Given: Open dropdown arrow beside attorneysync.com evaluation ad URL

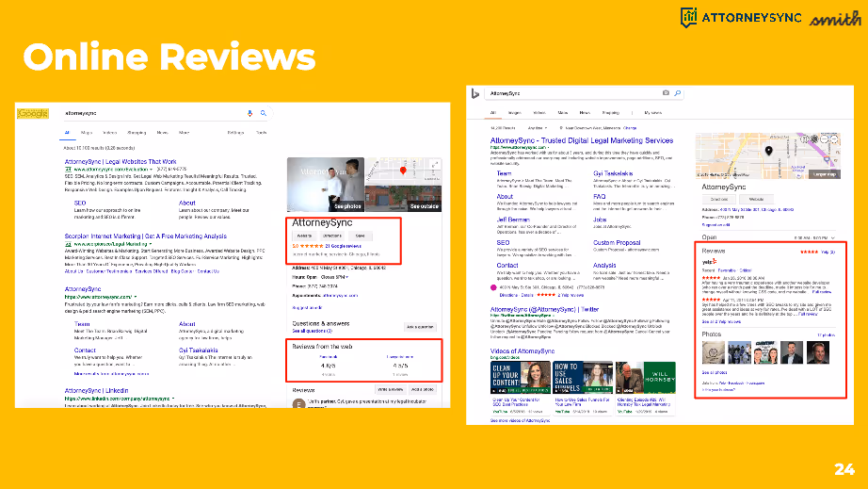Looking at the screenshot, I should pos(151,170).
